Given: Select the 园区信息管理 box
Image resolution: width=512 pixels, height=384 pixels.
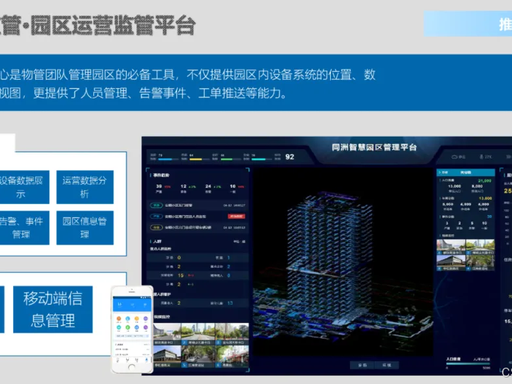Looking at the screenshot, I should pyautogui.click(x=85, y=228).
